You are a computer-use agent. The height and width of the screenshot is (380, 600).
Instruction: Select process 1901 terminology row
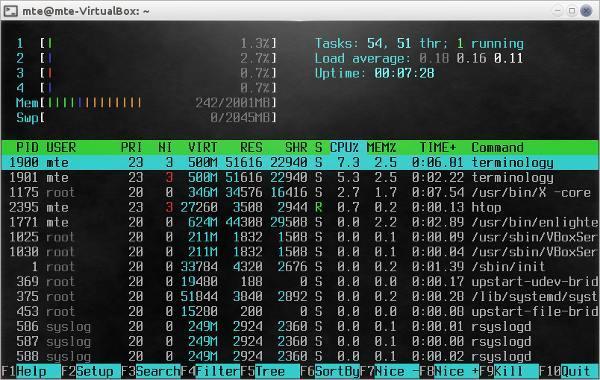click(300, 177)
